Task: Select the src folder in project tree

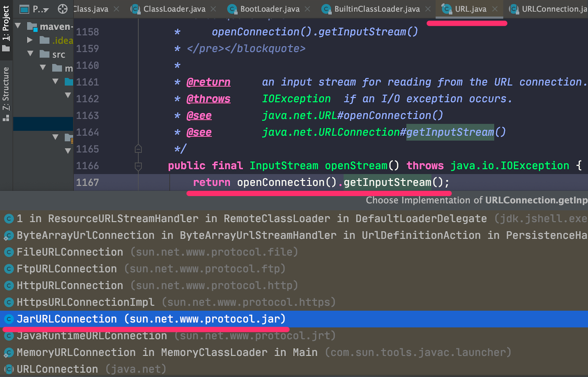Action: (52, 54)
